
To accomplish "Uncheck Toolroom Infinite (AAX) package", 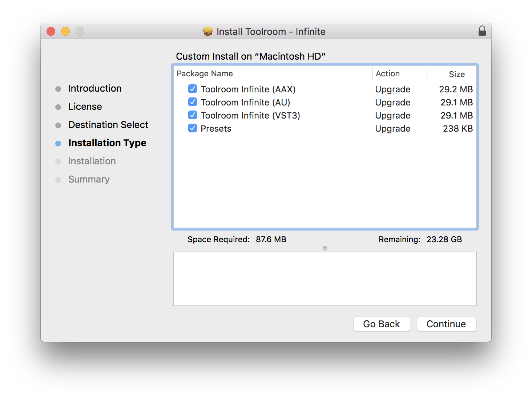I will coord(193,89).
